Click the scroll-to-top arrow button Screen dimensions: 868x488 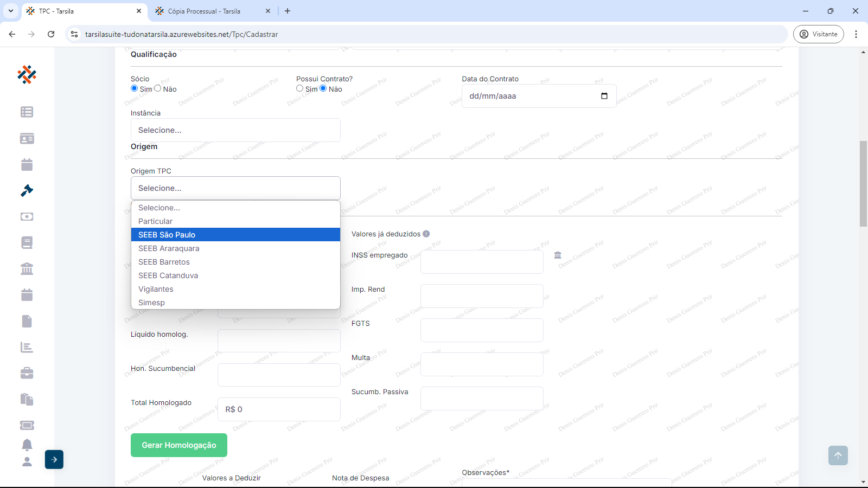[x=838, y=455]
